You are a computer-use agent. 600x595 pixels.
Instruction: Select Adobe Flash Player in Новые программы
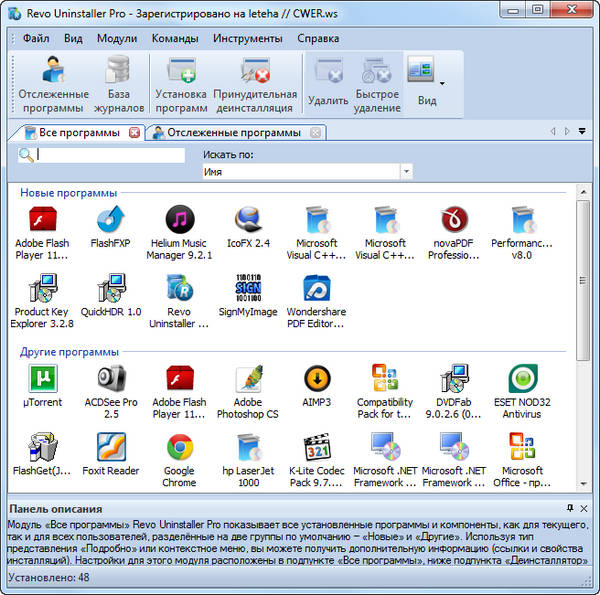(42, 233)
